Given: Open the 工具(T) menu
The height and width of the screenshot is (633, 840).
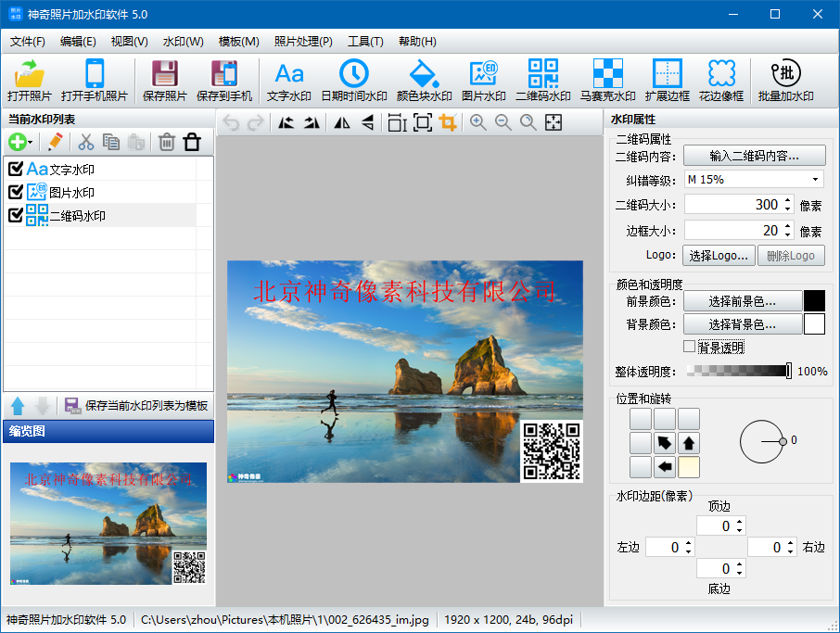Looking at the screenshot, I should click(x=365, y=41).
